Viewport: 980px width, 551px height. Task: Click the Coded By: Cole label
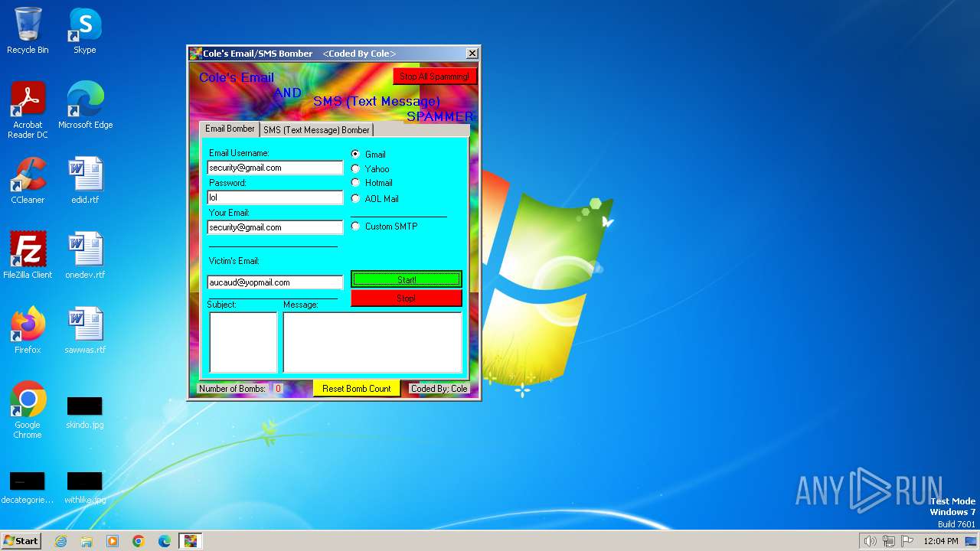[x=439, y=389]
